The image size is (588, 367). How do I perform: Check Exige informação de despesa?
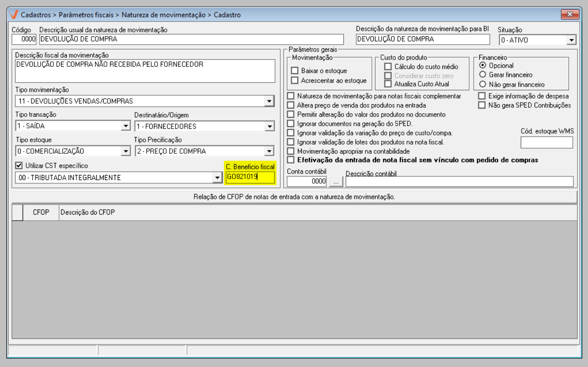[x=482, y=96]
